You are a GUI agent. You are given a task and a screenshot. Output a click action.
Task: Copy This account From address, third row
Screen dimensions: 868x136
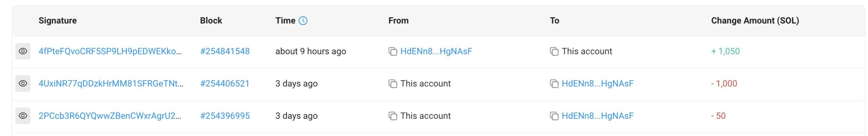tap(393, 116)
